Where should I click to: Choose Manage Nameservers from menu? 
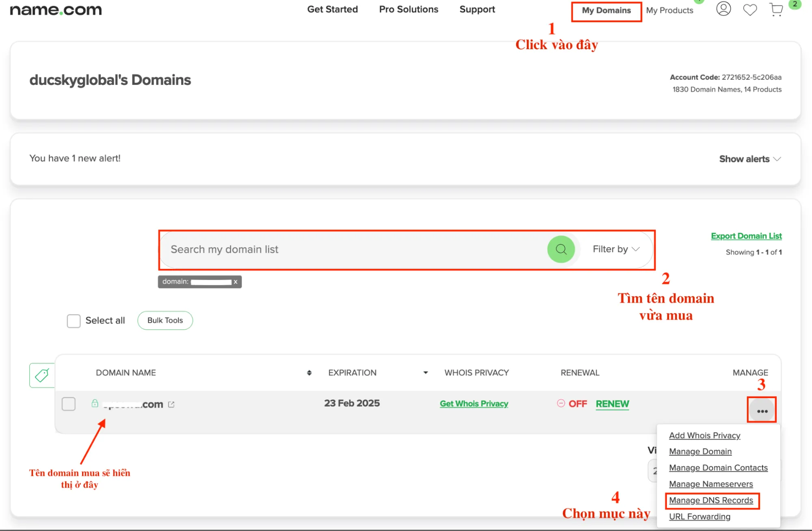click(711, 484)
